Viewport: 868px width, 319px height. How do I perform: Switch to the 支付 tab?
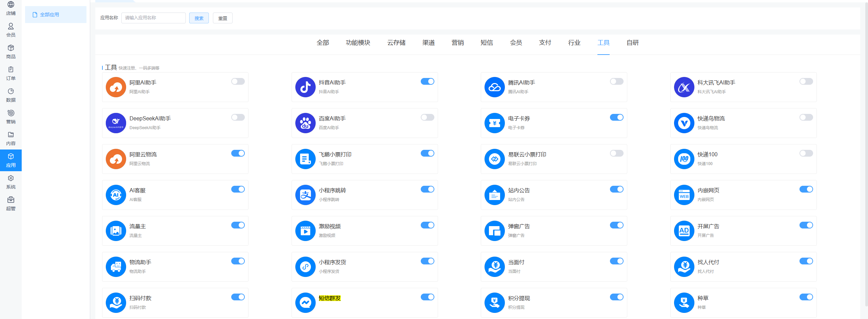[545, 43]
